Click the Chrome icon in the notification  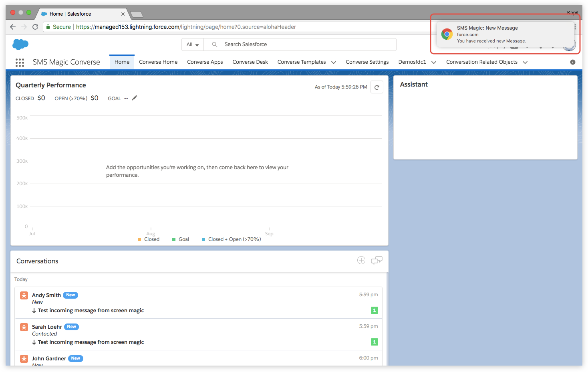(x=447, y=34)
